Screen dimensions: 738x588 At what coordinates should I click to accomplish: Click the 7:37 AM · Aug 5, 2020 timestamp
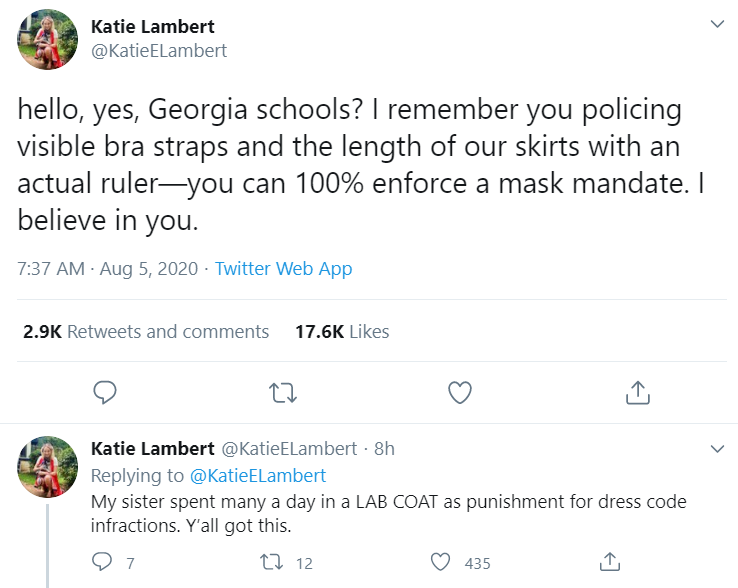(108, 269)
